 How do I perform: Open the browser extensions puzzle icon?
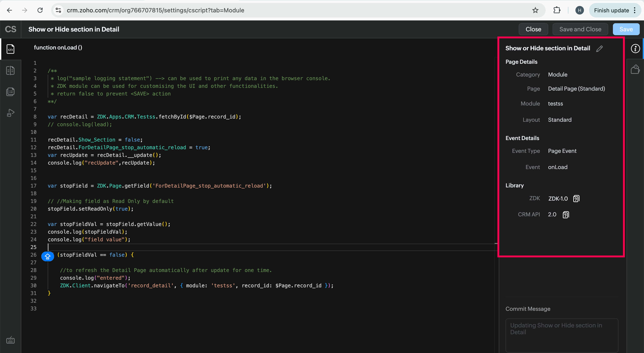coord(557,10)
